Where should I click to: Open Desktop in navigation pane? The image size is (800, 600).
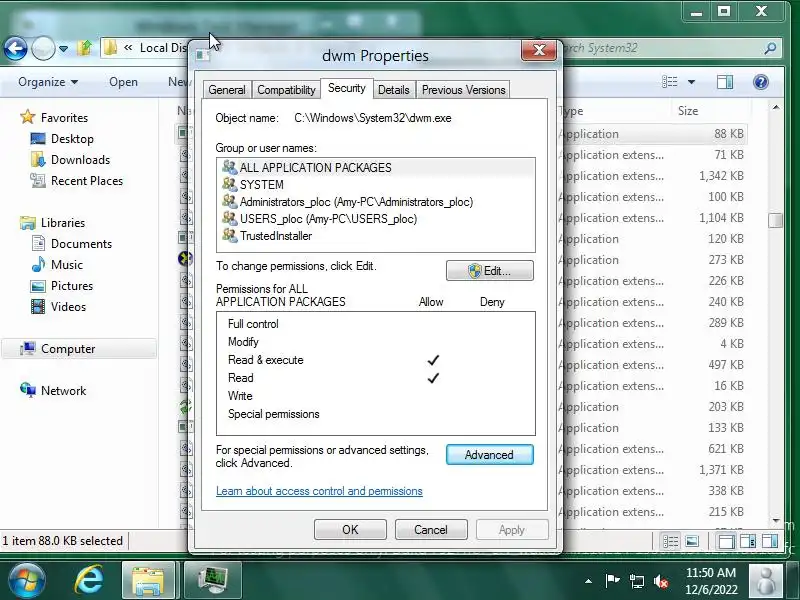click(x=72, y=139)
